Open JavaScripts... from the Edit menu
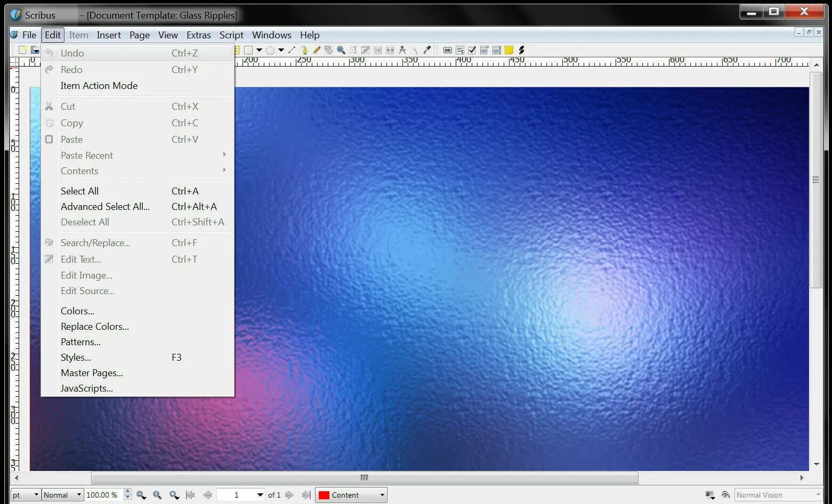 point(138,388)
